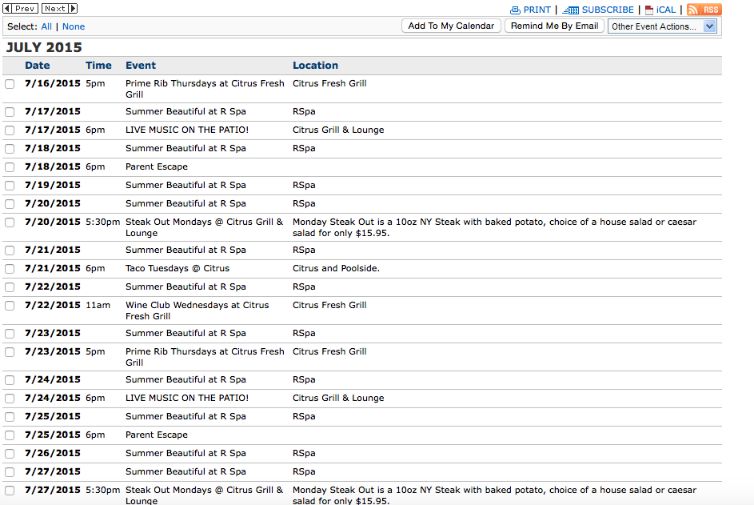Check 7/21/2015 Taco Tuesdays checkbox
This screenshot has height=505, width=754.
[x=10, y=269]
